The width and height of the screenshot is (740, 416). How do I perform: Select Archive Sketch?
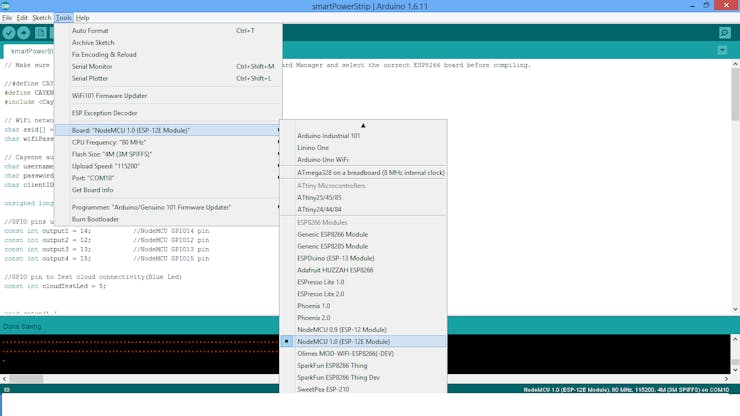(x=168, y=42)
